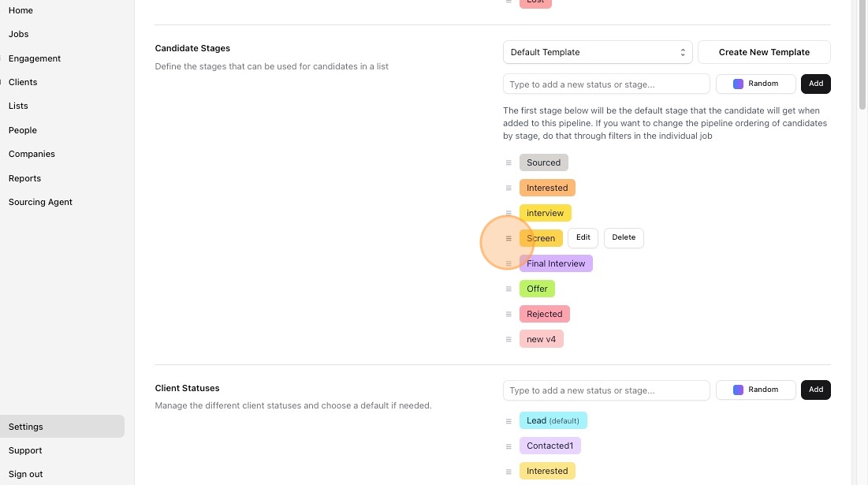Click drag handle beside Lead client status
The width and height of the screenshot is (868, 485).
tap(509, 421)
